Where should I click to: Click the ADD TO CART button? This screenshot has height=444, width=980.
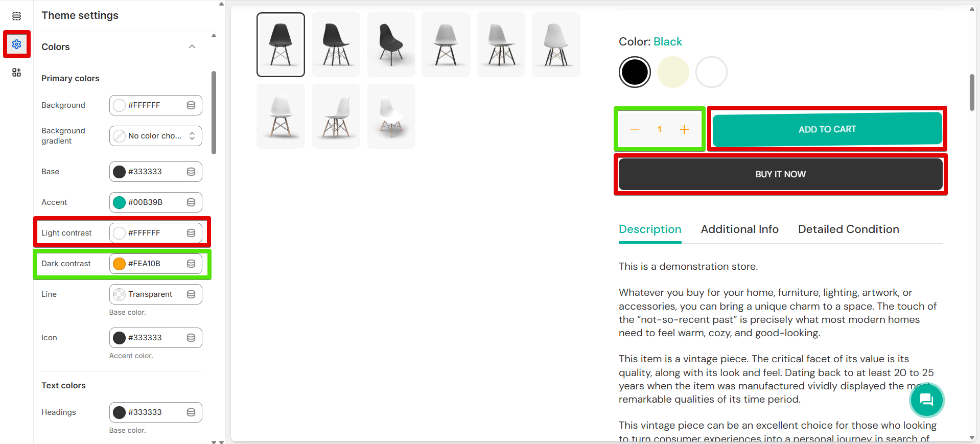tap(827, 129)
